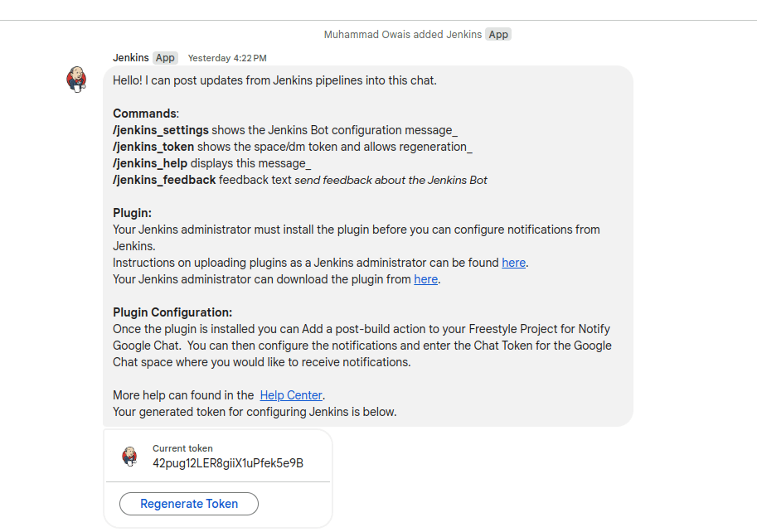Click the current token value 42pug12LER8giiX1uPfek5e9B

point(228,463)
